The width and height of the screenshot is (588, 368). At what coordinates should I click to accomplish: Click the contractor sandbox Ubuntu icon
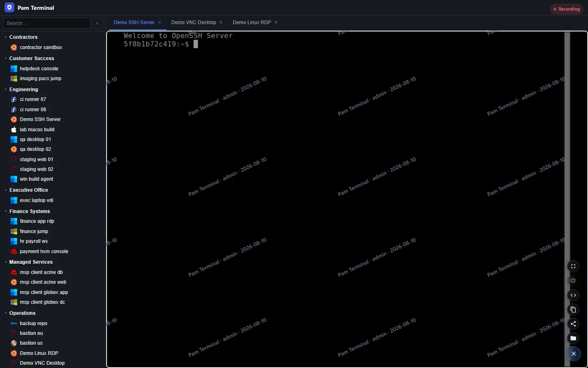(14, 47)
